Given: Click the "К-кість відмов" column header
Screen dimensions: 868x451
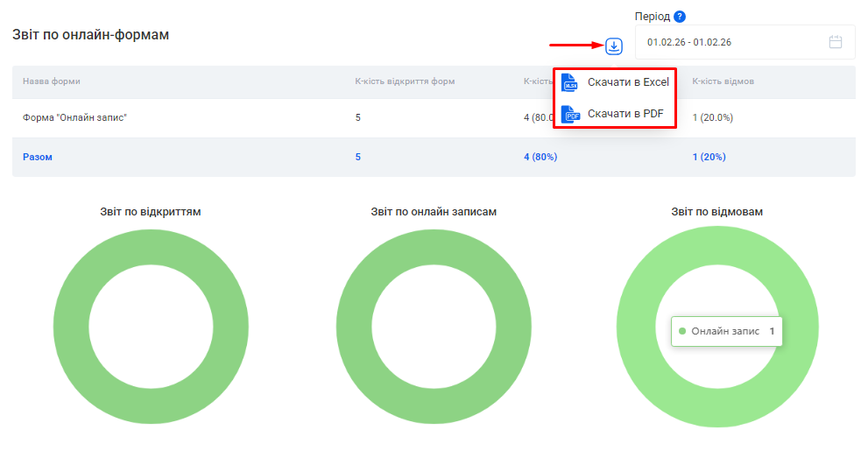Looking at the screenshot, I should [x=723, y=81].
